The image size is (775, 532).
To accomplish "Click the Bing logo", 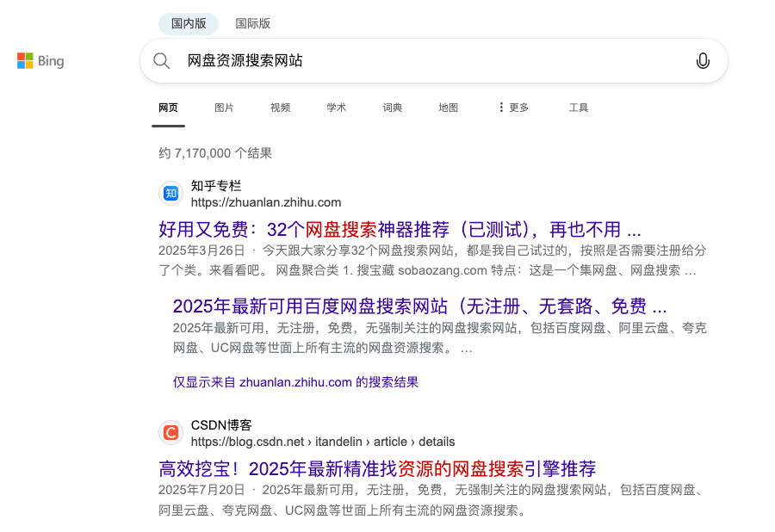I will (40, 61).
